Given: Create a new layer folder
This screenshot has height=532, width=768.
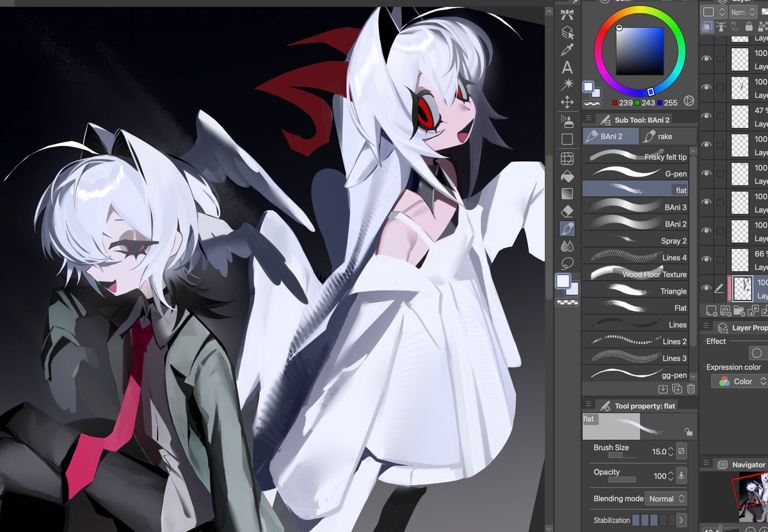Looking at the screenshot, I should tap(740, 311).
